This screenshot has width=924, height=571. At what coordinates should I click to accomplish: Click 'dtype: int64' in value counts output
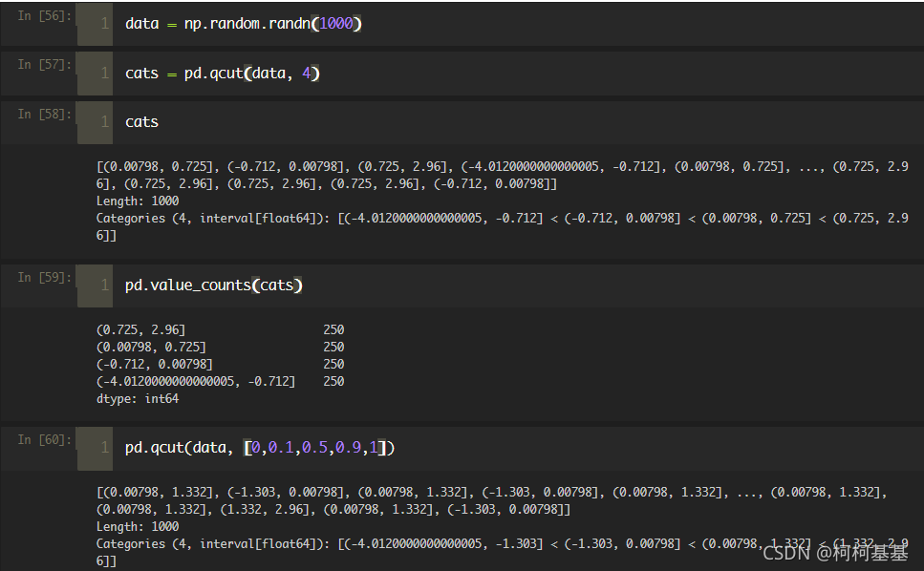pos(138,399)
